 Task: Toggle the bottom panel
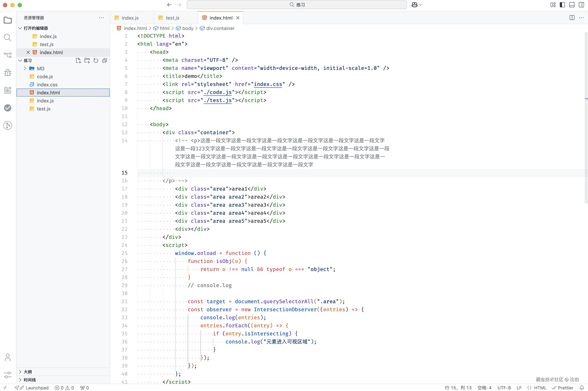tap(572, 5)
